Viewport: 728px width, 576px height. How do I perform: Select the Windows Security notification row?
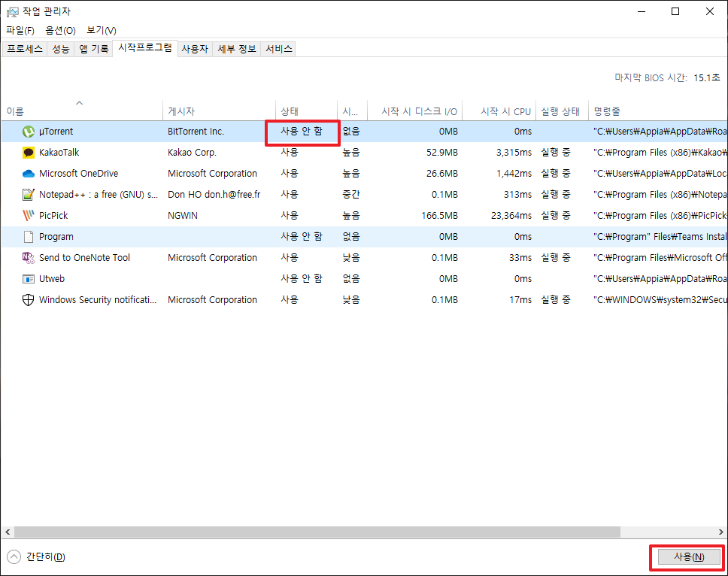click(98, 300)
